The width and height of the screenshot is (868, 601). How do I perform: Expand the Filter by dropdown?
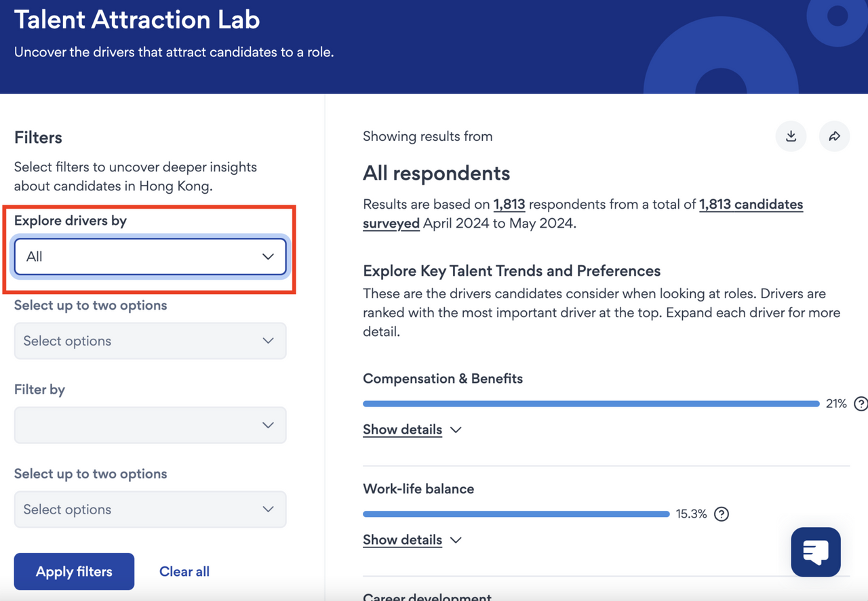coord(150,425)
